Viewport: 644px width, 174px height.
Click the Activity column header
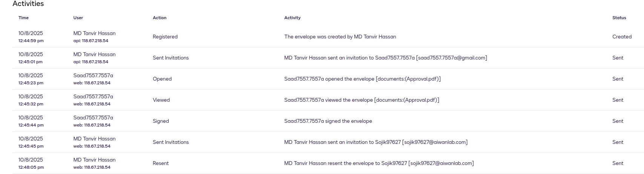click(292, 18)
